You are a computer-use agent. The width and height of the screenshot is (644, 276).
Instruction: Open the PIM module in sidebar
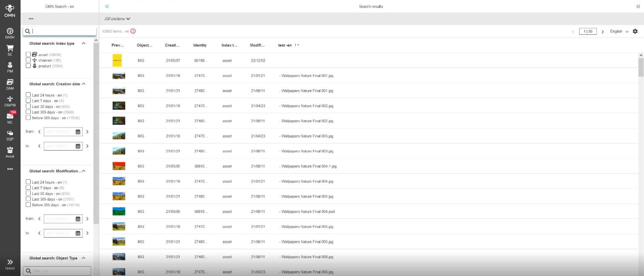pos(10,67)
